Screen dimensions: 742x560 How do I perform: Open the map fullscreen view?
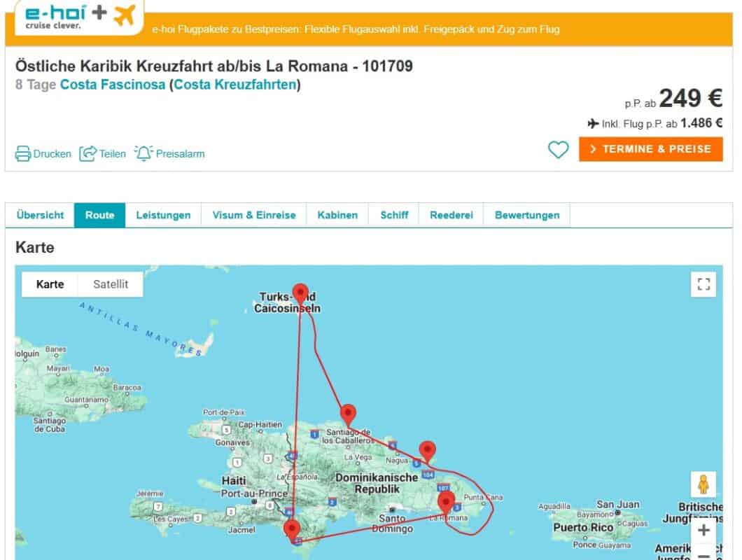[703, 284]
